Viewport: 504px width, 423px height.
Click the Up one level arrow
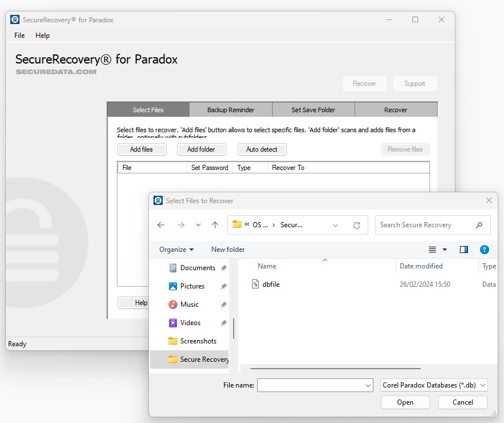(x=215, y=225)
